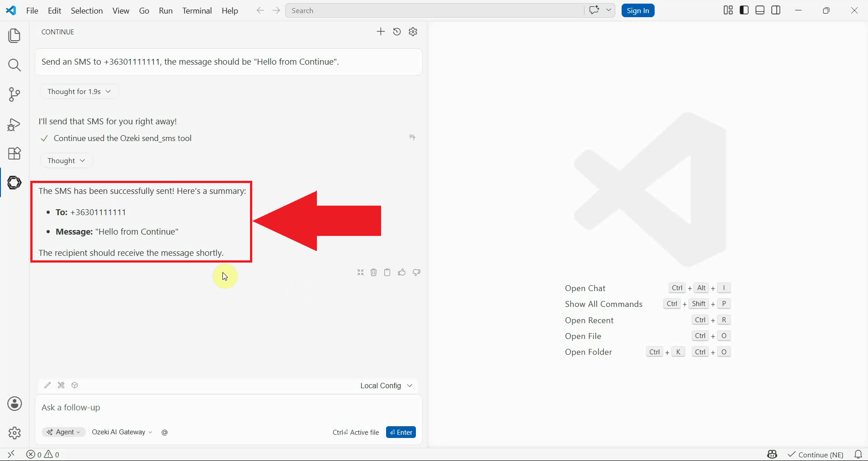Open the chat dropdown arrow in title bar
The image size is (868, 461).
pyautogui.click(x=609, y=10)
